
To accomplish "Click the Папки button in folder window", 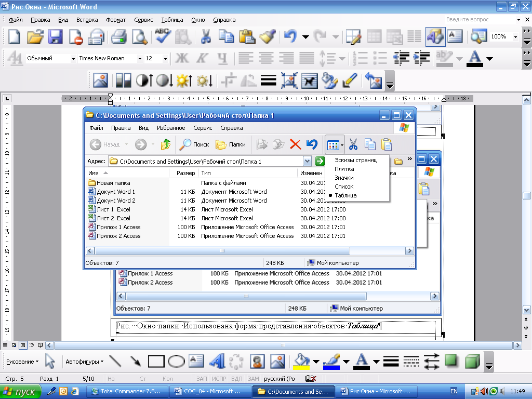I will [x=230, y=144].
